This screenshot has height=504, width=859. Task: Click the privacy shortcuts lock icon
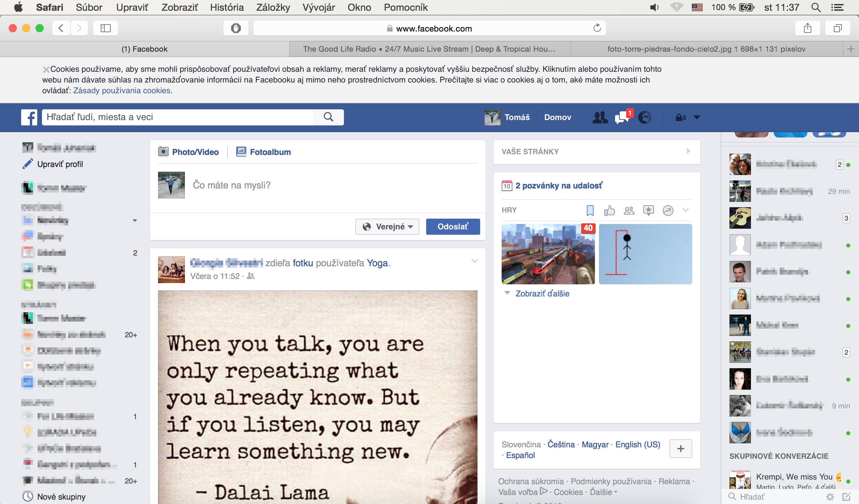pyautogui.click(x=680, y=117)
